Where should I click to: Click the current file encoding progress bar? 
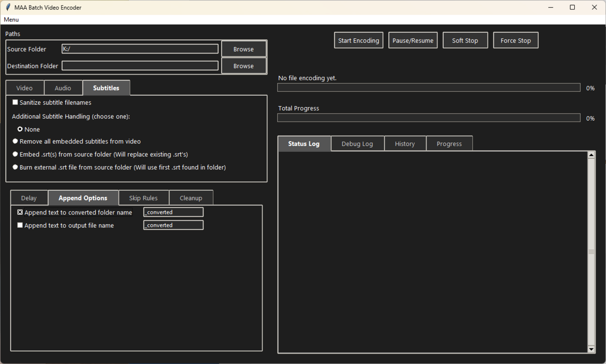pyautogui.click(x=429, y=88)
